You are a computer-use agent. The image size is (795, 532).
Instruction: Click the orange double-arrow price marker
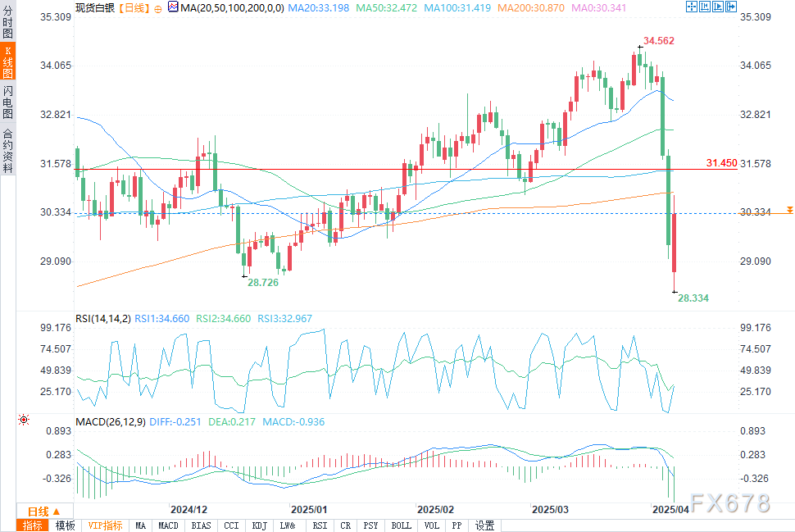point(789,211)
